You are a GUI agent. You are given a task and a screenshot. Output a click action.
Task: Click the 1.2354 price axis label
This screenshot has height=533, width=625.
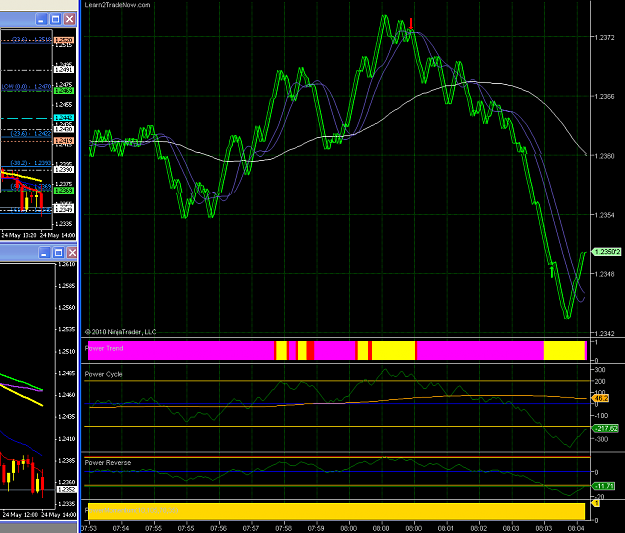tap(605, 215)
